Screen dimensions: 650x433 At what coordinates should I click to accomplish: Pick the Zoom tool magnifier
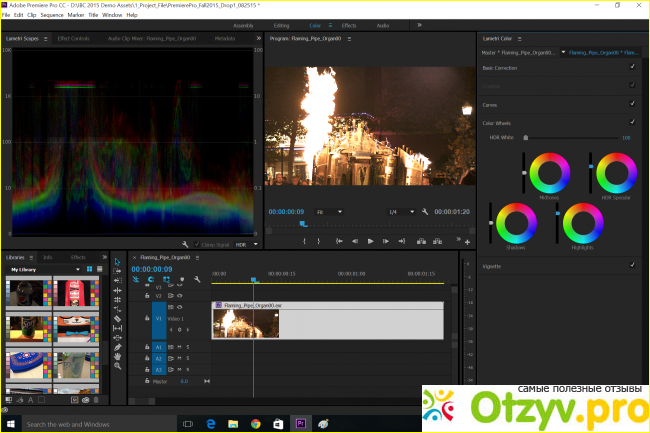[x=117, y=366]
